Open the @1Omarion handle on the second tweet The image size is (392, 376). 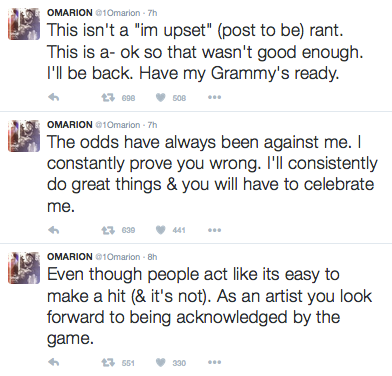coord(118,125)
